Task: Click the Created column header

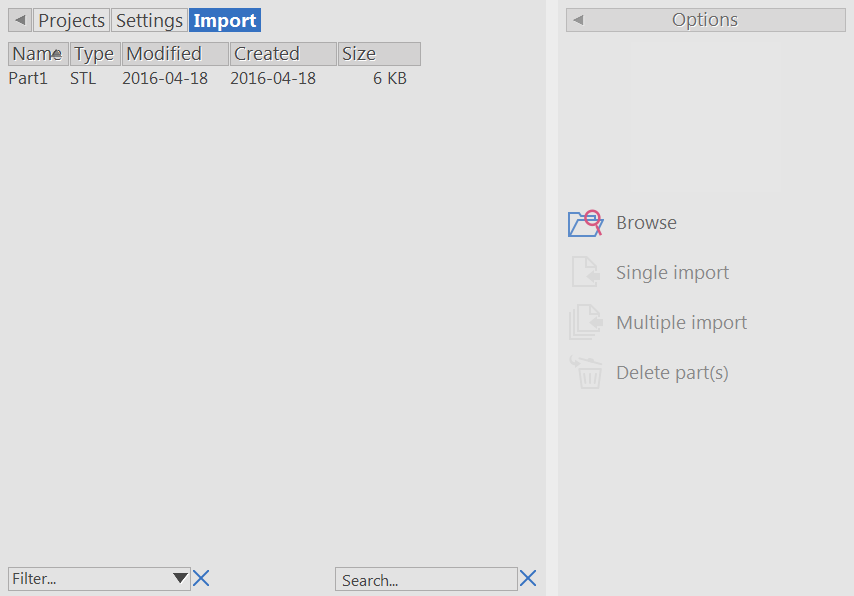Action: [x=282, y=54]
